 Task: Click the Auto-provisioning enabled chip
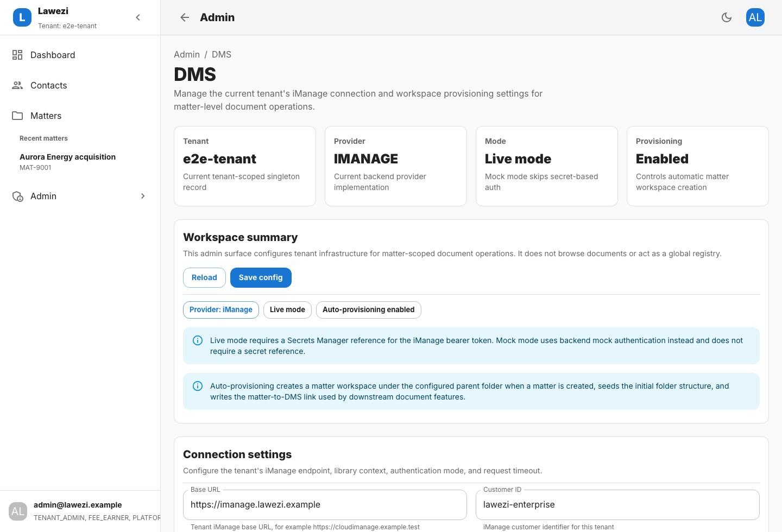[369, 310]
